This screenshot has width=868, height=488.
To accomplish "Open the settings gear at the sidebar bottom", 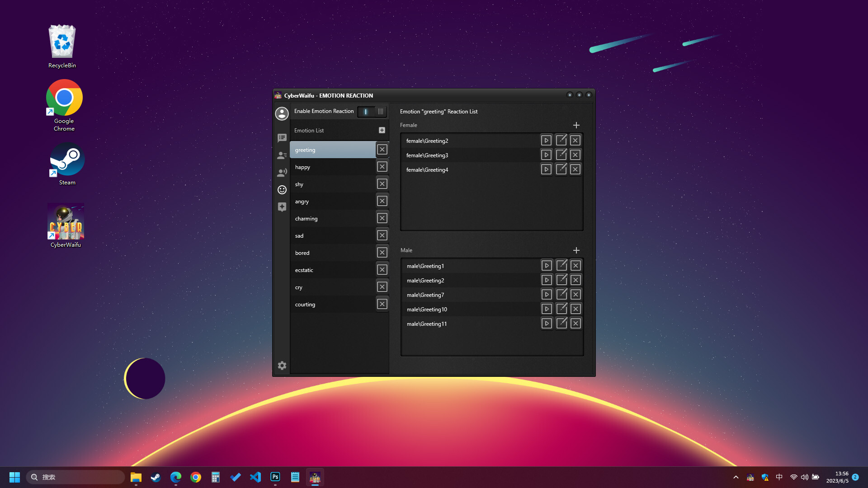I will tap(282, 366).
